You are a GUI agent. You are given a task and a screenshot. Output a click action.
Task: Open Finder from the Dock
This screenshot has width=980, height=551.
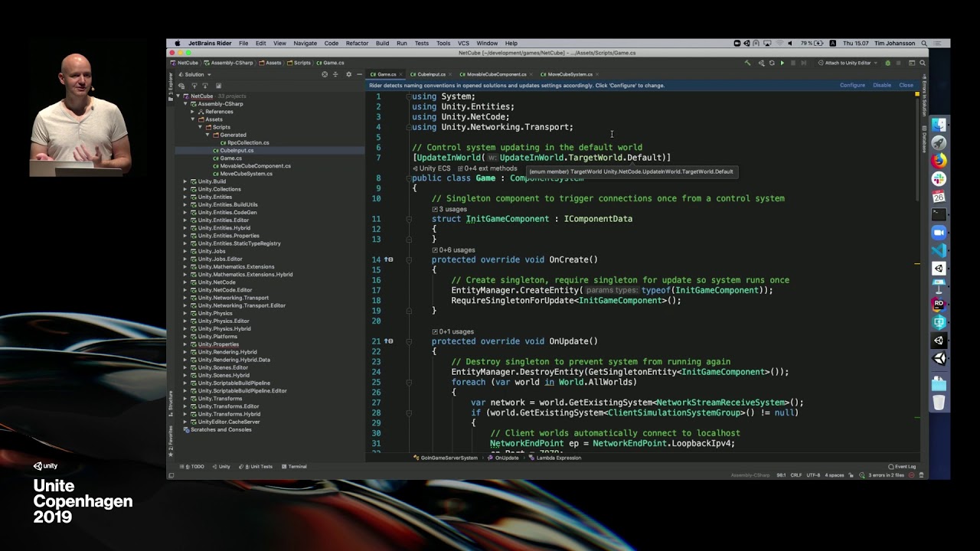[939, 125]
